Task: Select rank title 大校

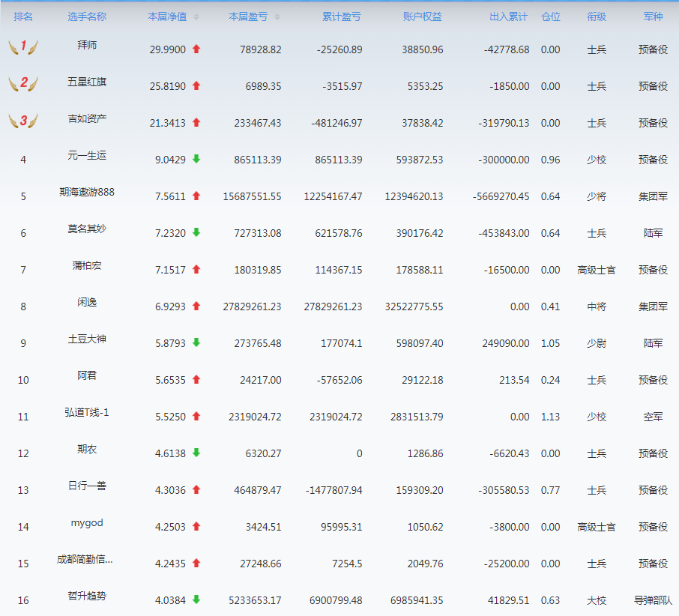Action: click(597, 601)
